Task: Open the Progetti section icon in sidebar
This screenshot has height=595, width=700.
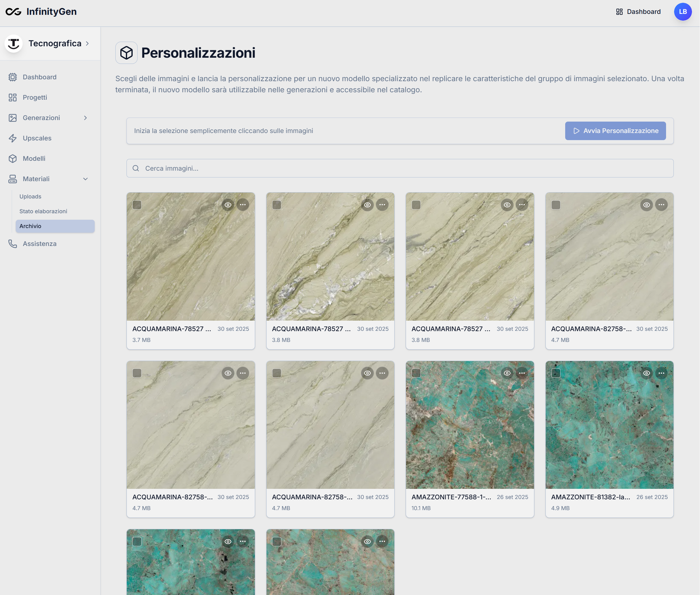Action: (13, 98)
